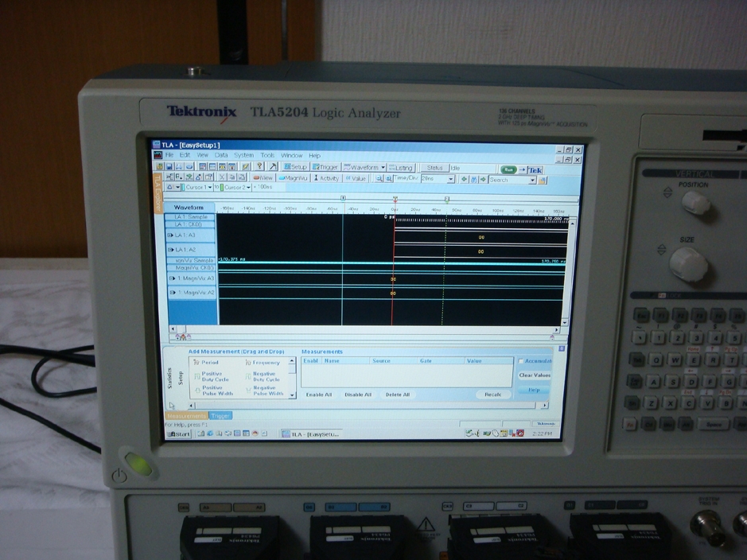Select the MagniVu: CK0() waveform label
Screen dimensions: 747x560
tap(193, 267)
